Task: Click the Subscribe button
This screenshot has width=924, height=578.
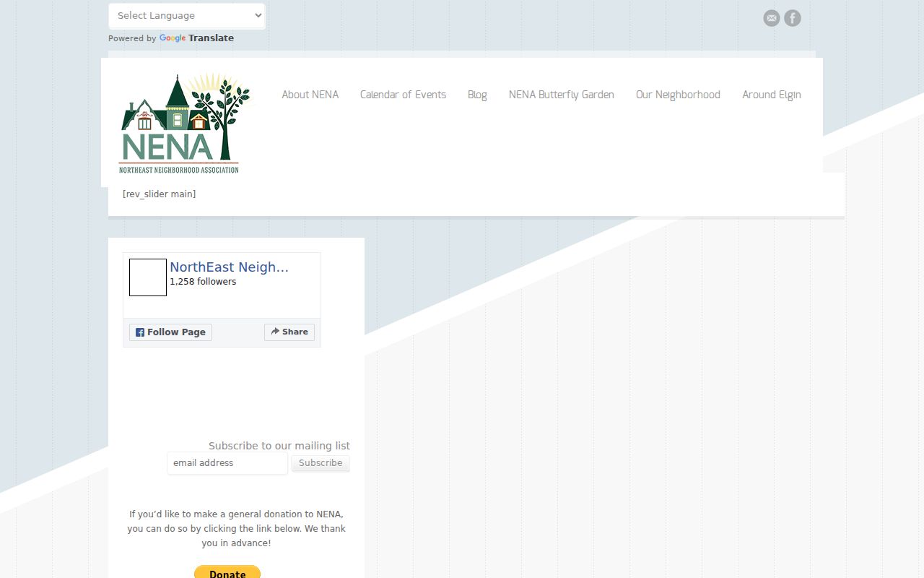Action: pos(321,463)
